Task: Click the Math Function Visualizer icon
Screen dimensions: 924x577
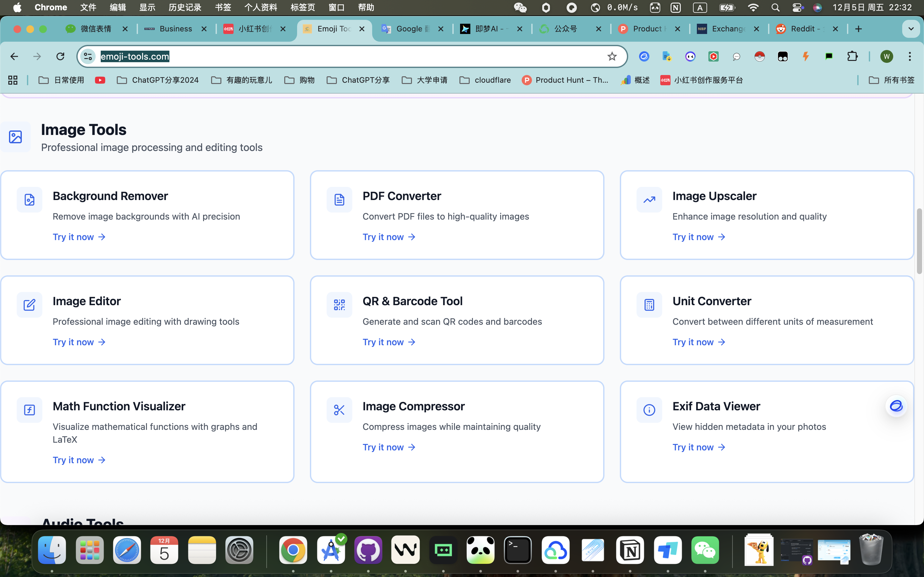Action: pos(30,410)
